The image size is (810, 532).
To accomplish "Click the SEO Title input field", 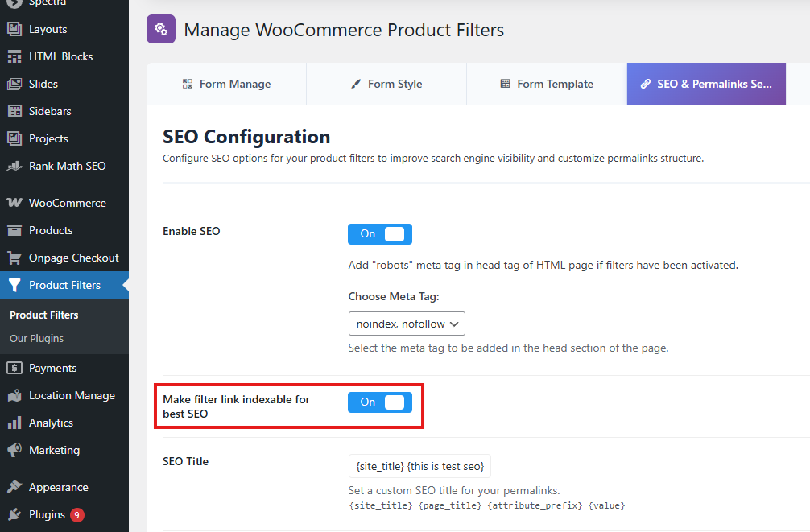I will pyautogui.click(x=419, y=466).
